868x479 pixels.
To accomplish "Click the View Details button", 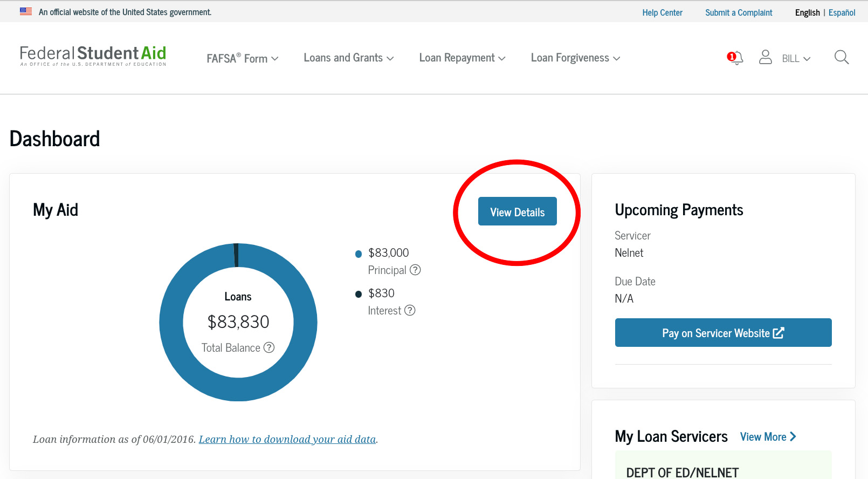I will (x=517, y=211).
